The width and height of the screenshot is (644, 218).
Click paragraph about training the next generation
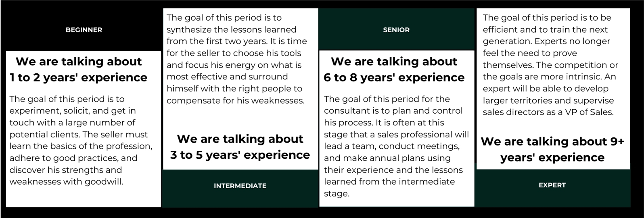[x=551, y=65]
